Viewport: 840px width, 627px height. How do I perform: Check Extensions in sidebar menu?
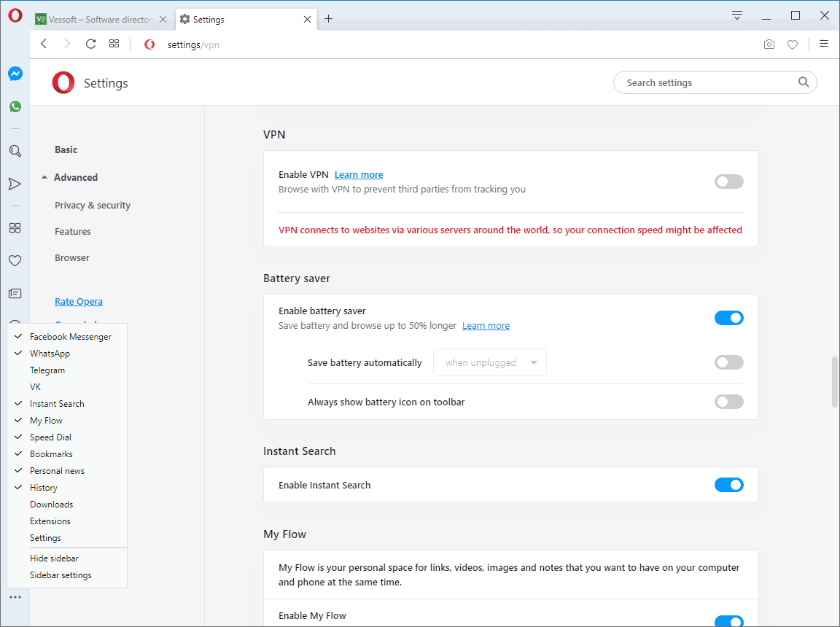67,521
